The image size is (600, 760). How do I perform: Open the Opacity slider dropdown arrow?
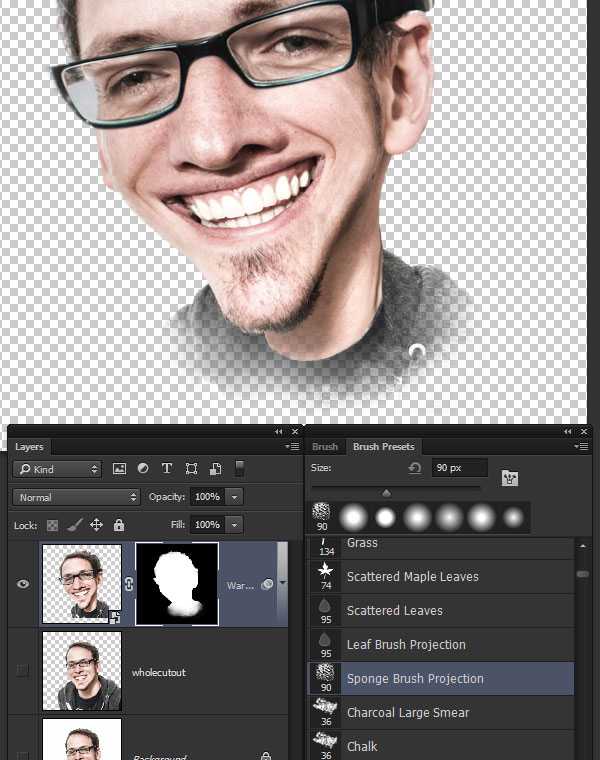pos(235,497)
